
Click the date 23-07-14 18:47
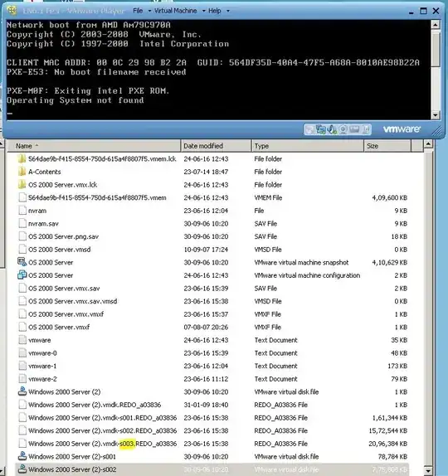(206, 172)
